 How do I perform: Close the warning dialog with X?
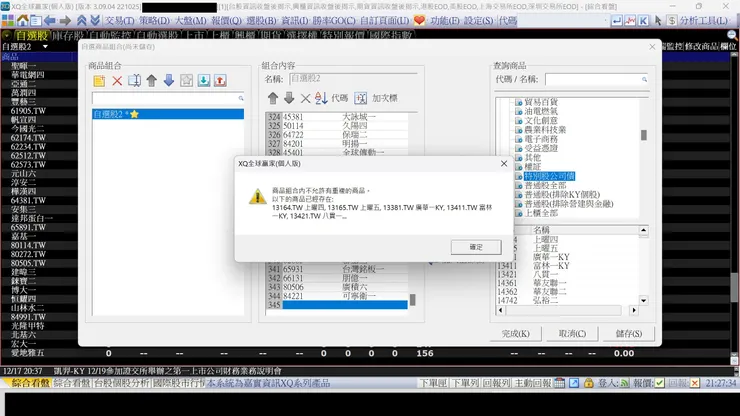504,163
